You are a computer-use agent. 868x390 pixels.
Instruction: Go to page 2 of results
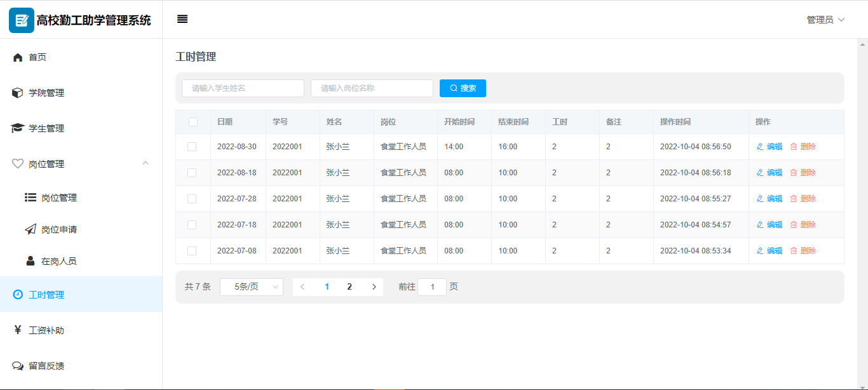(349, 287)
